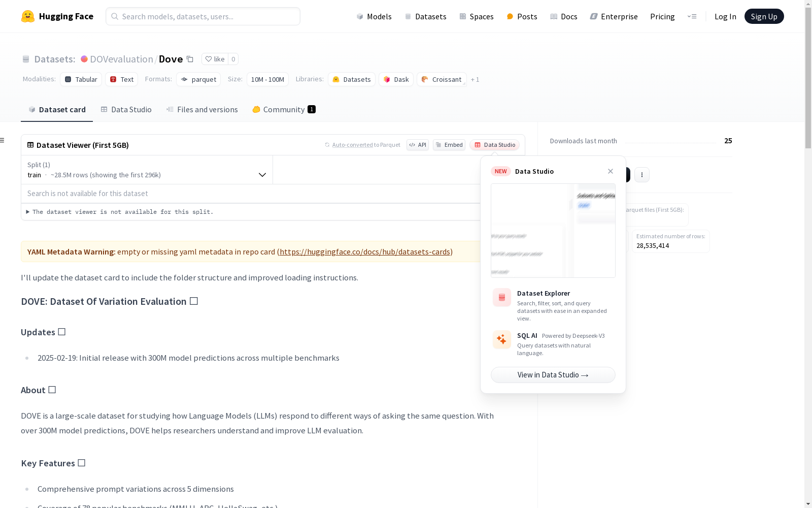Select the parquet format tag

[x=198, y=79]
